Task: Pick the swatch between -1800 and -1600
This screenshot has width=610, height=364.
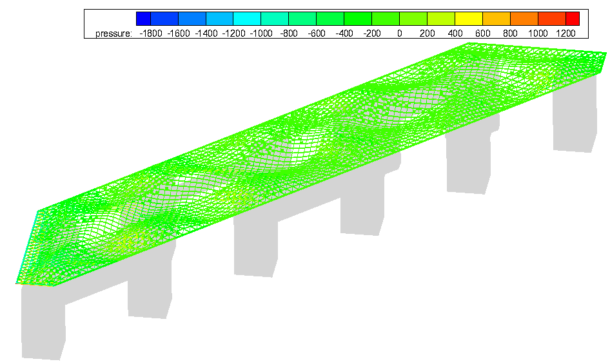Action: 164,19
